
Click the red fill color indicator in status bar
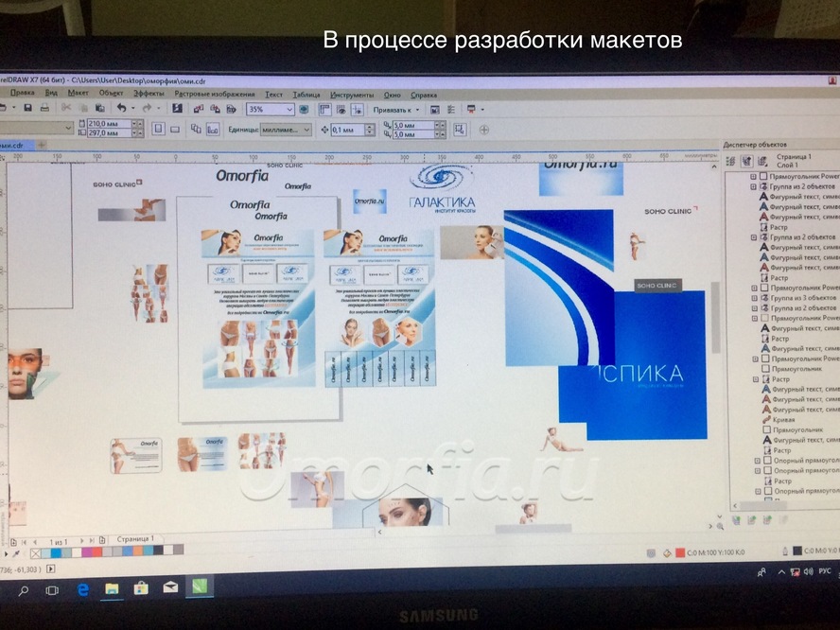pos(680,552)
